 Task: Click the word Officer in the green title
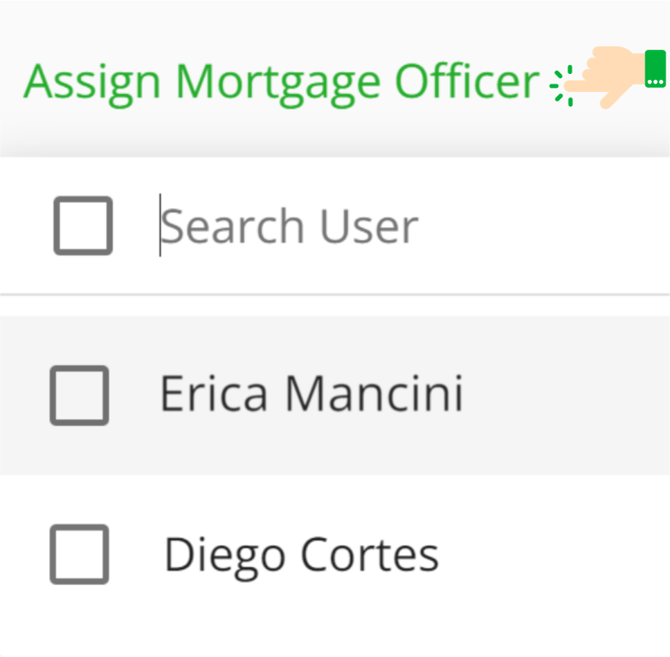point(467,80)
